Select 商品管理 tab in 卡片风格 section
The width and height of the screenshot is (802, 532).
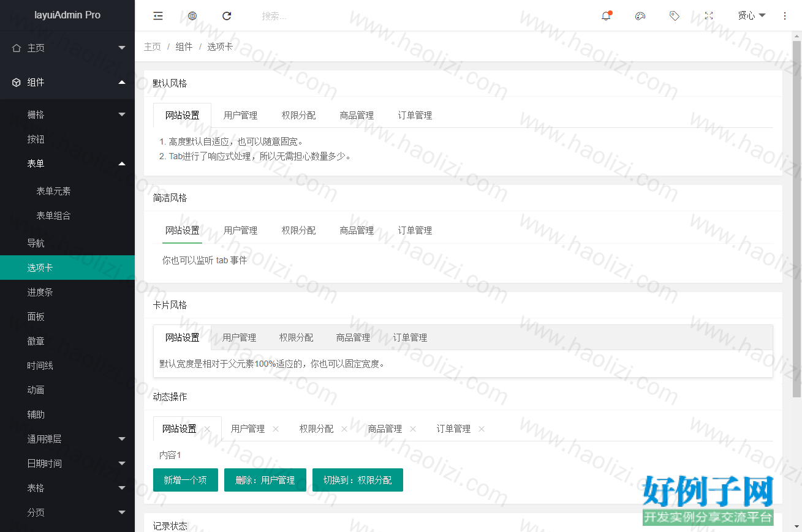[x=353, y=337]
